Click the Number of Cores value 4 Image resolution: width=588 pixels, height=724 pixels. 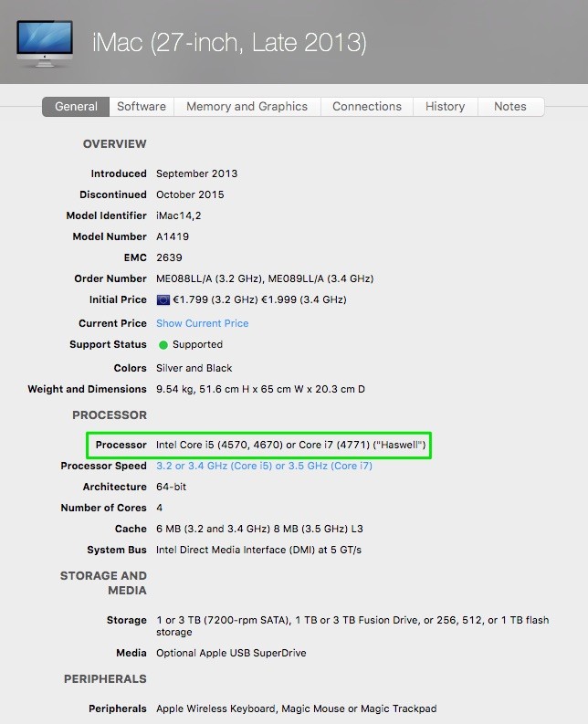pos(160,508)
